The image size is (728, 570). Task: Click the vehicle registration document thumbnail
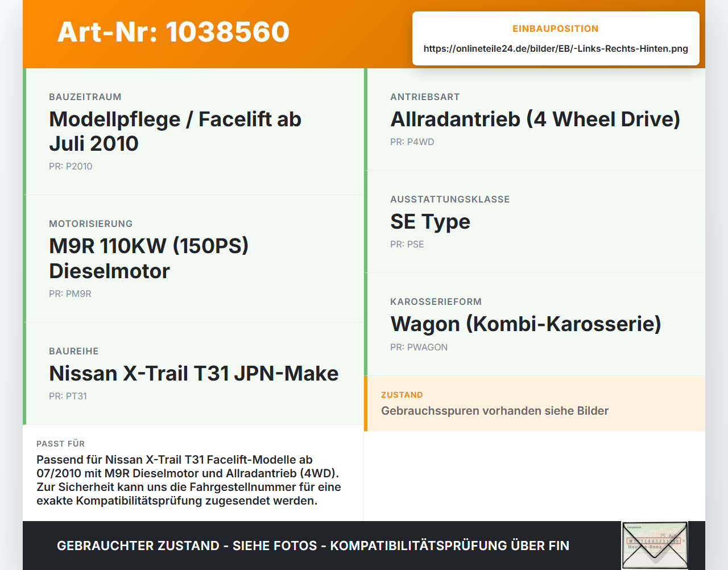pos(655,545)
